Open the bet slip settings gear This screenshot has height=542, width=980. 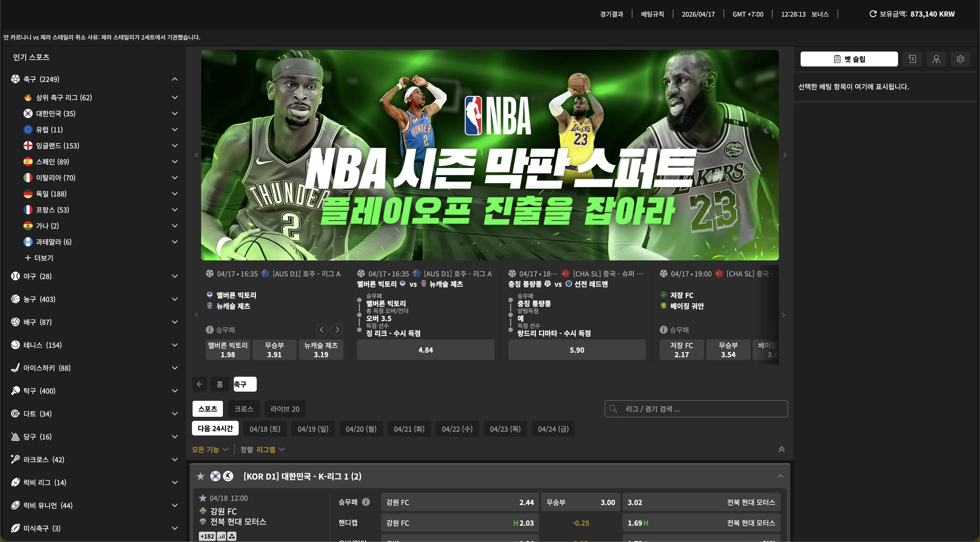(960, 59)
